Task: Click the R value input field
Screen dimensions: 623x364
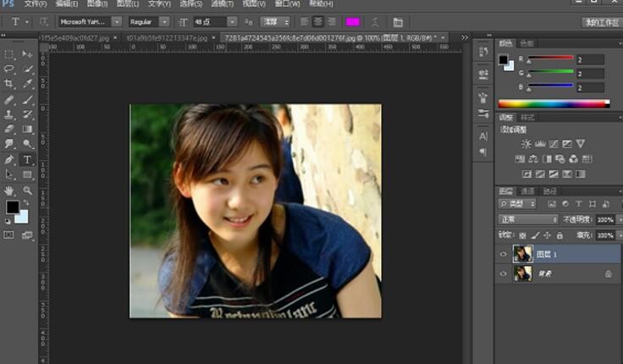Action: (x=591, y=59)
